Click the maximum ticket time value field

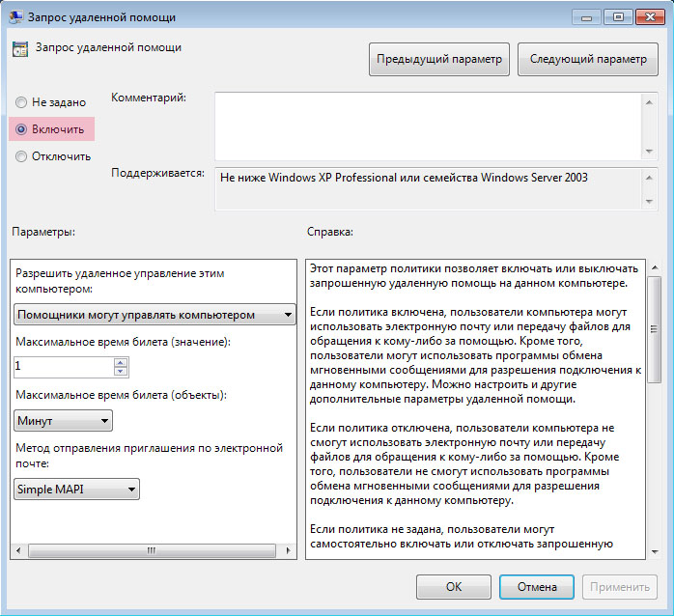coord(64,367)
